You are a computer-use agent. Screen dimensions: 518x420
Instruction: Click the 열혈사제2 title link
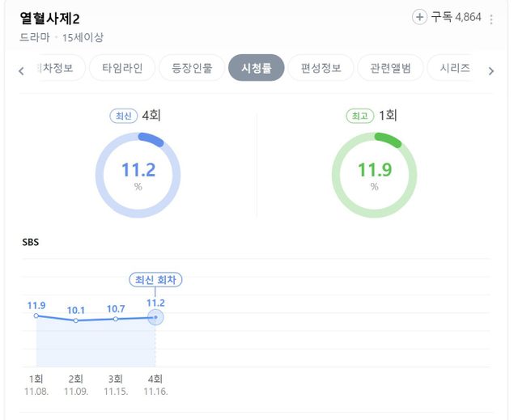[49, 19]
